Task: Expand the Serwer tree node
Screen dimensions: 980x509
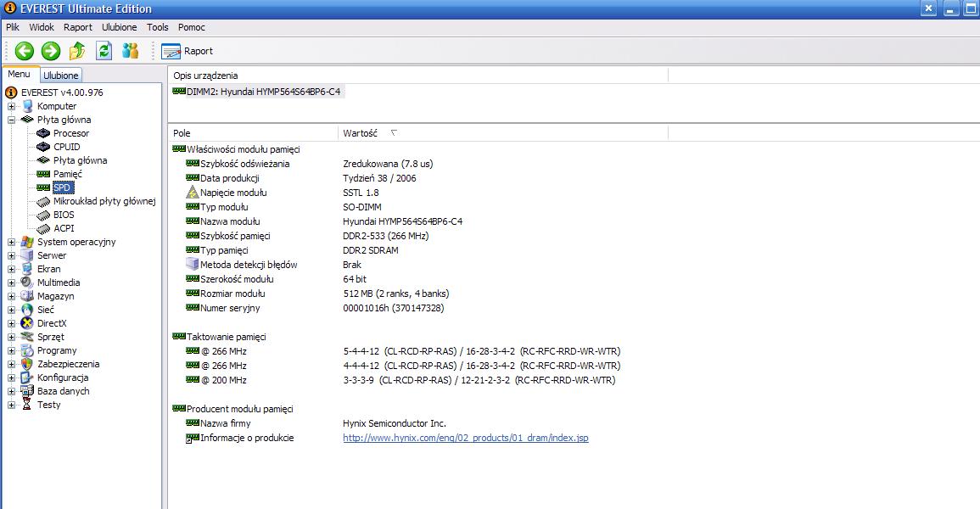Action: tap(11, 255)
